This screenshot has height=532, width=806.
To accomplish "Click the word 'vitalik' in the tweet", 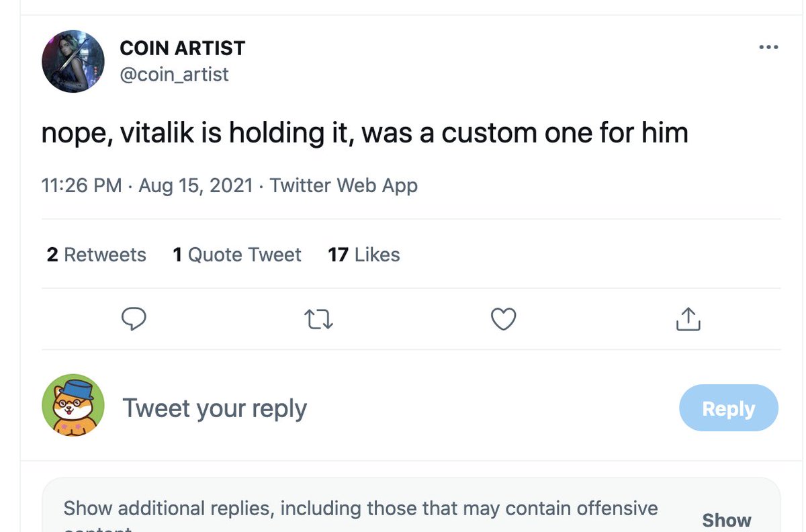I will click(x=158, y=133).
